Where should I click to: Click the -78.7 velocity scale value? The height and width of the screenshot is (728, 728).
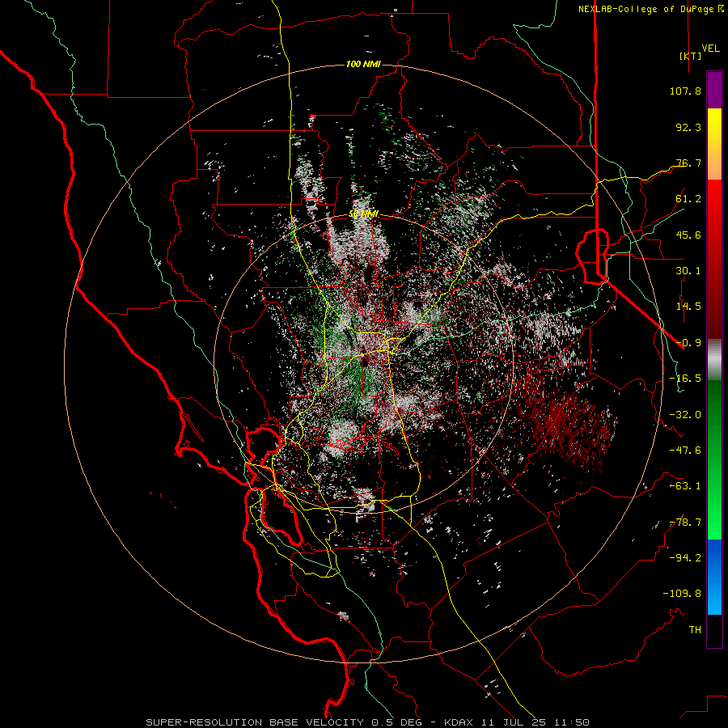[x=685, y=523]
